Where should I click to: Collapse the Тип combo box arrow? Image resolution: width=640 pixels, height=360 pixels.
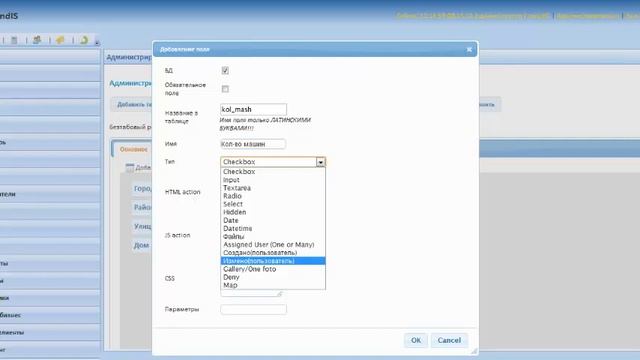point(321,162)
